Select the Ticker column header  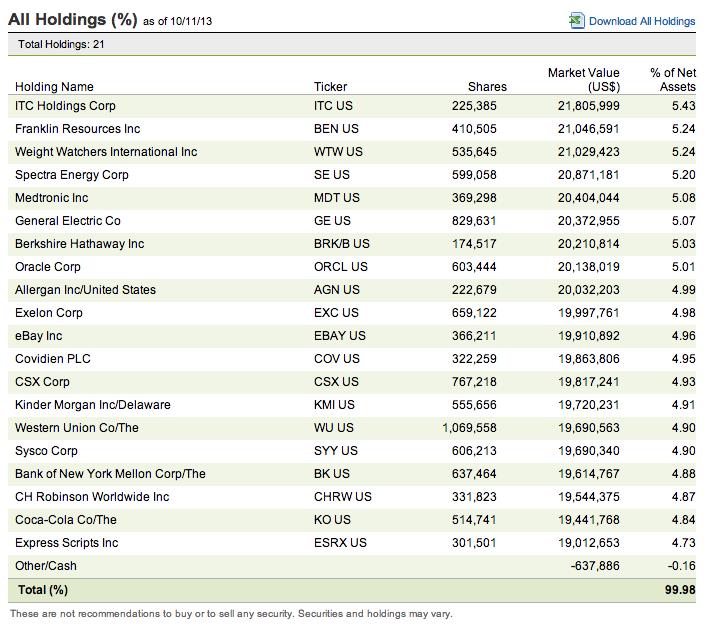tap(331, 87)
